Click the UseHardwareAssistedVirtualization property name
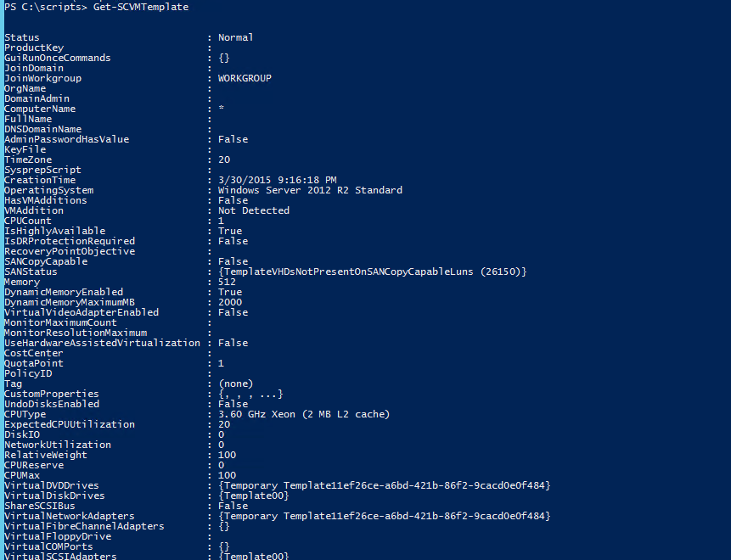Screen dimensions: 731x560 click(x=91, y=343)
